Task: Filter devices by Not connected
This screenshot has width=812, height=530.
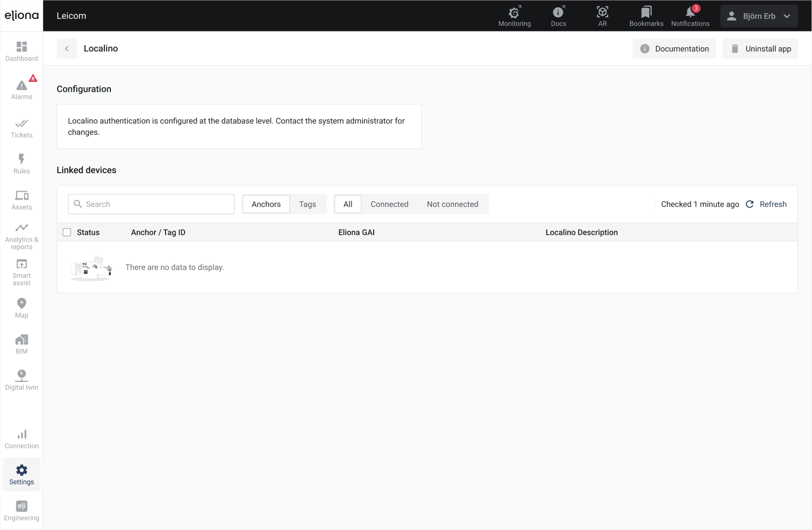Action: click(x=452, y=204)
